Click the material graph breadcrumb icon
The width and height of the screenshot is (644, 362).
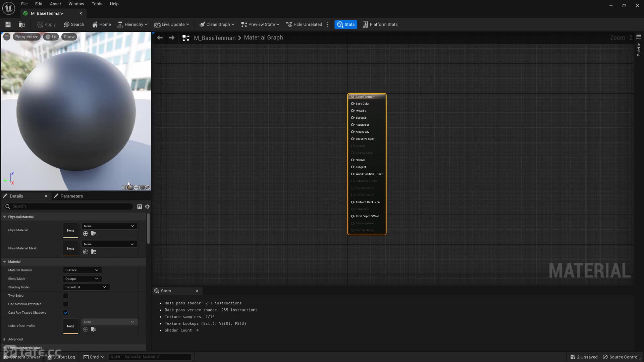[x=186, y=38]
